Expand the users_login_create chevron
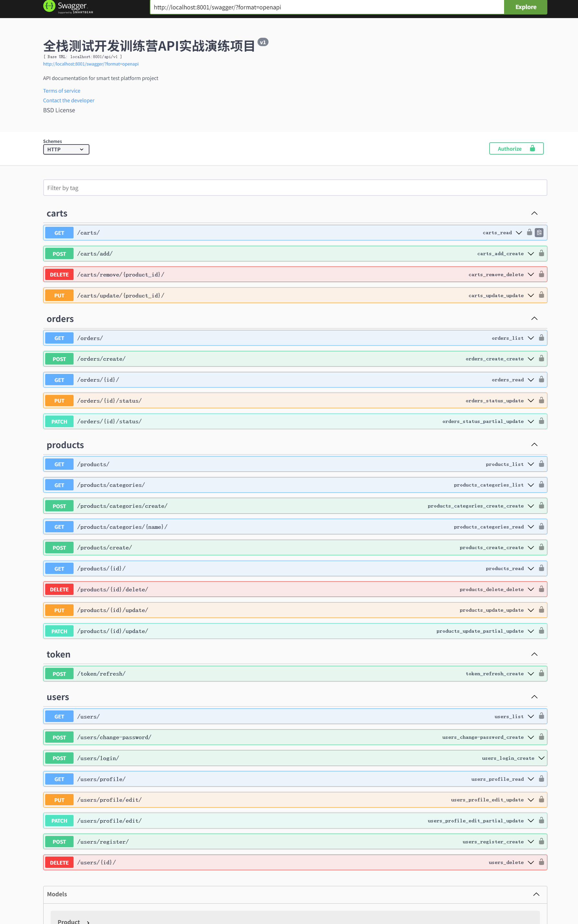 pyautogui.click(x=541, y=758)
